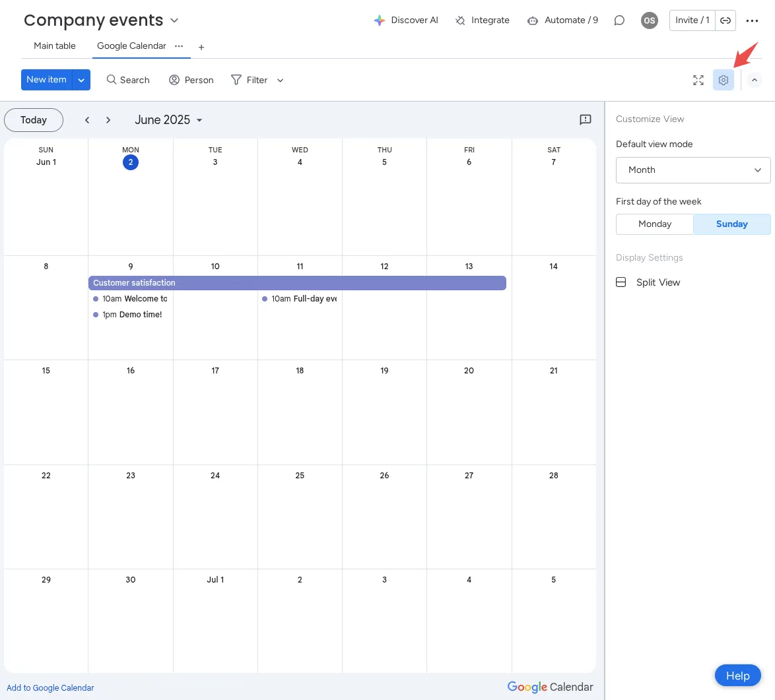The image size is (775, 700).
Task: Collapse the header with caret
Action: click(x=755, y=80)
